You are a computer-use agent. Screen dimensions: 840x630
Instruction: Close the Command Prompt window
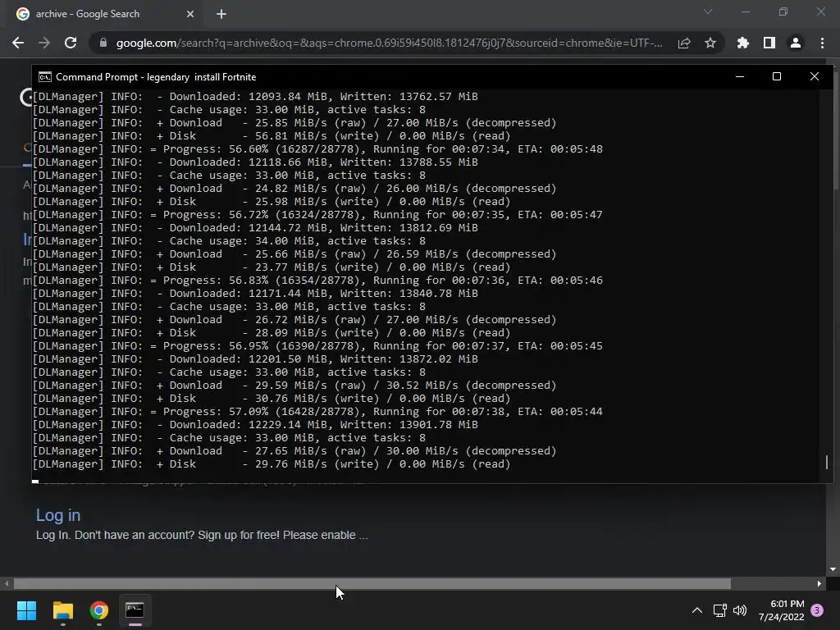pyautogui.click(x=815, y=76)
